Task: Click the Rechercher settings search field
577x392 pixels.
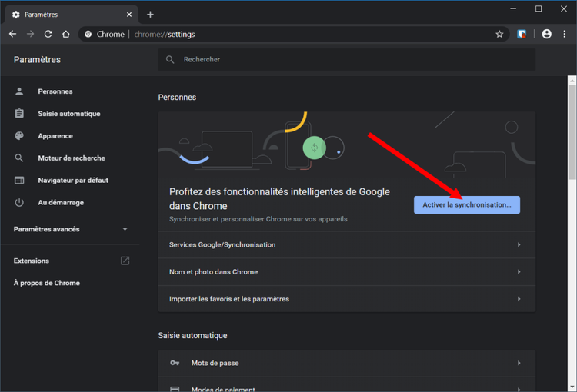Action: click(x=346, y=59)
